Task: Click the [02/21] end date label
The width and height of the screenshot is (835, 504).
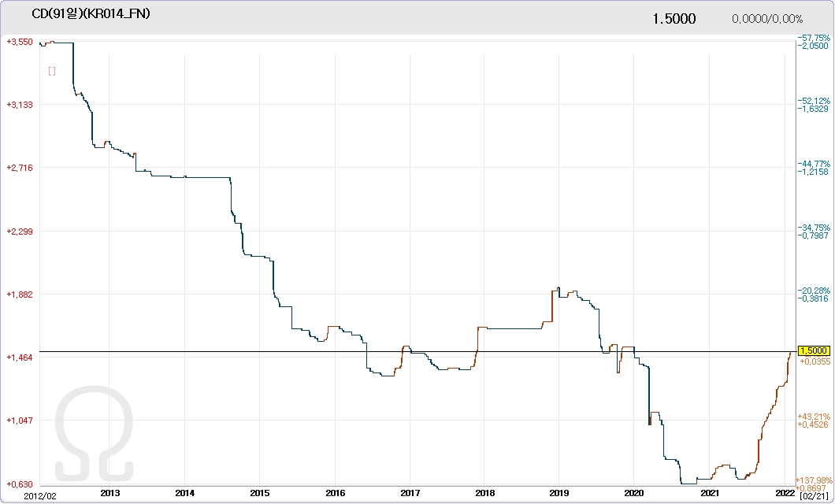Action: point(812,495)
